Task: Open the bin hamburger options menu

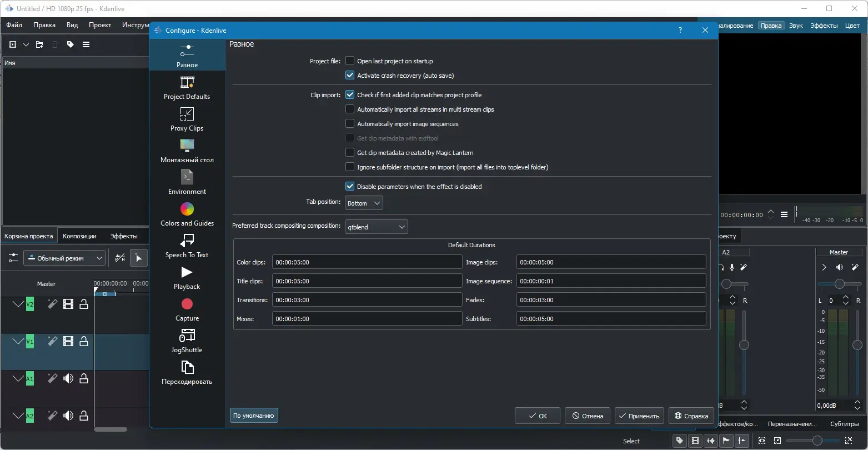Action: (x=86, y=44)
